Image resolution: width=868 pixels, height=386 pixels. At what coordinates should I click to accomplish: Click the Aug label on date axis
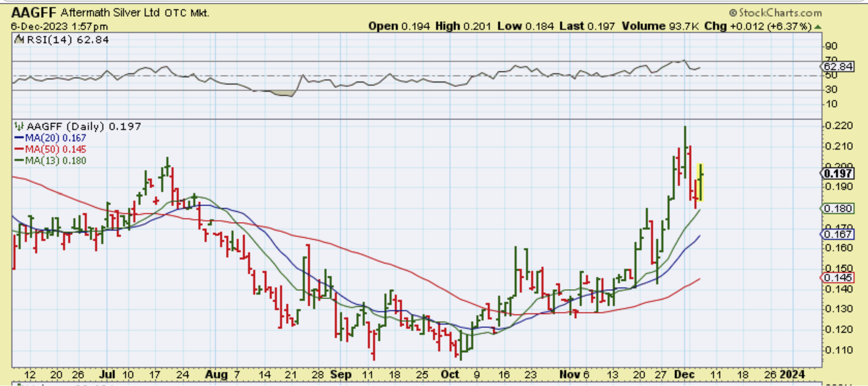point(216,374)
